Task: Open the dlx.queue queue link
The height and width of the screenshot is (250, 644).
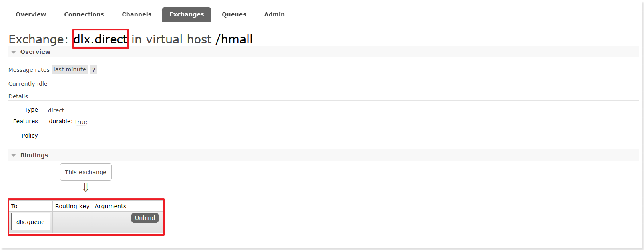Action: (30, 222)
